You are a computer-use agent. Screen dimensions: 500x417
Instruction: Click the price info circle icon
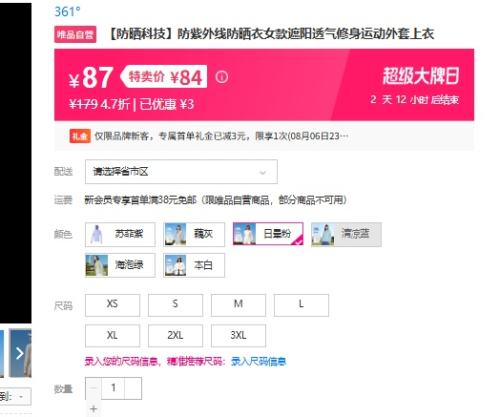pos(222,77)
